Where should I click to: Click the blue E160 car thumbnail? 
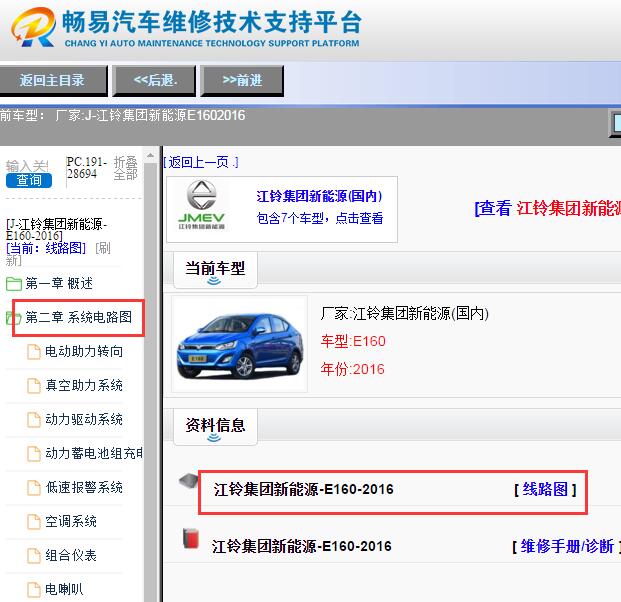pos(240,344)
